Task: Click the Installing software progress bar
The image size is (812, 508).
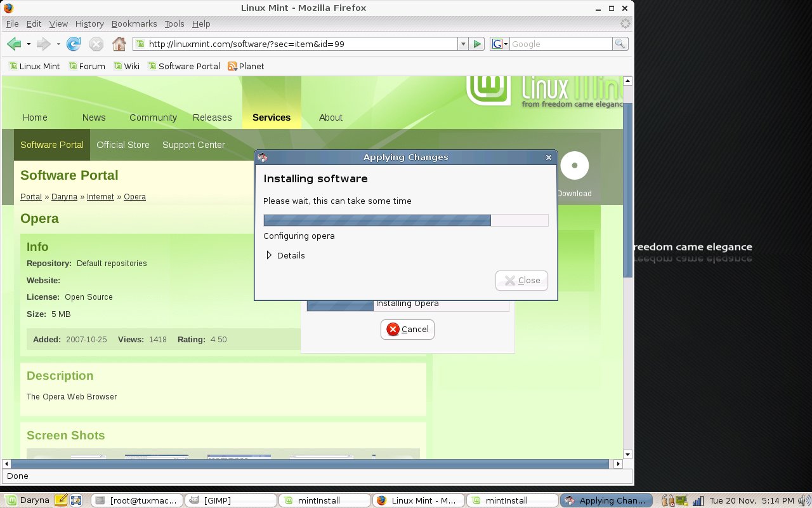Action: 406,220
